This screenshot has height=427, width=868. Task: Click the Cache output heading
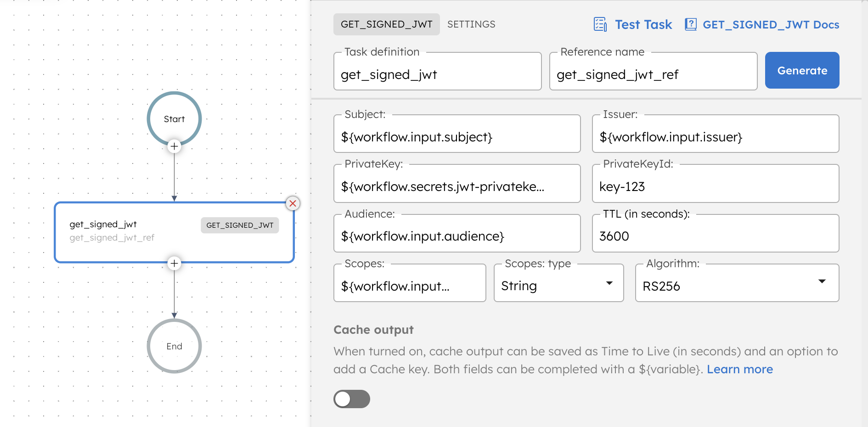[373, 330]
